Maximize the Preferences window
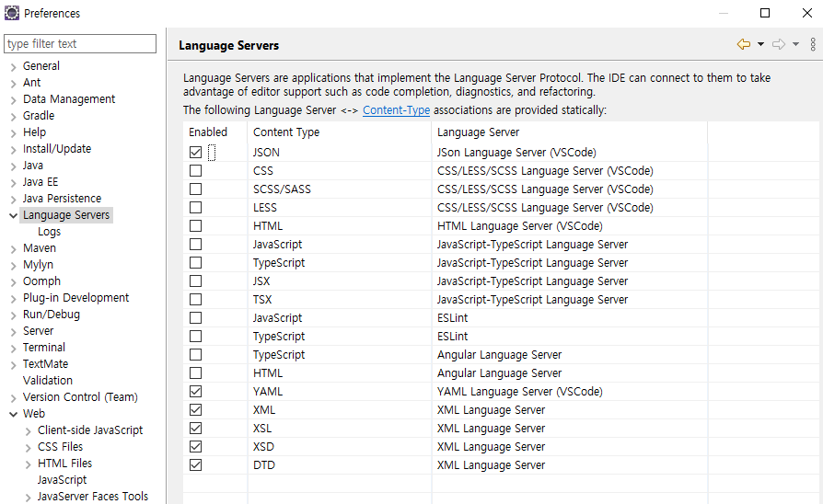 [765, 13]
